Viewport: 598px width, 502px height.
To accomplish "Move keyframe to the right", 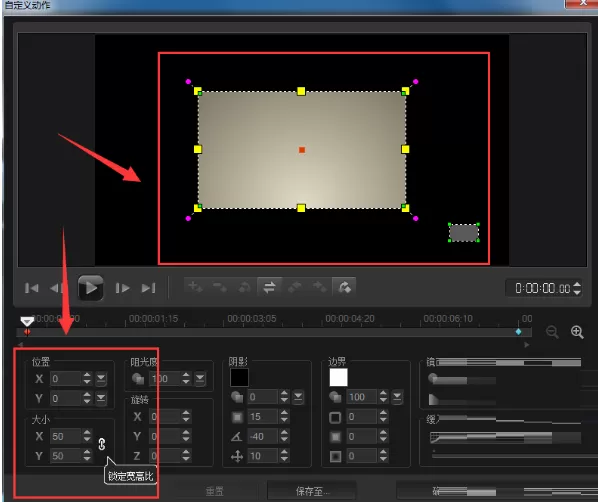I will [x=319, y=287].
